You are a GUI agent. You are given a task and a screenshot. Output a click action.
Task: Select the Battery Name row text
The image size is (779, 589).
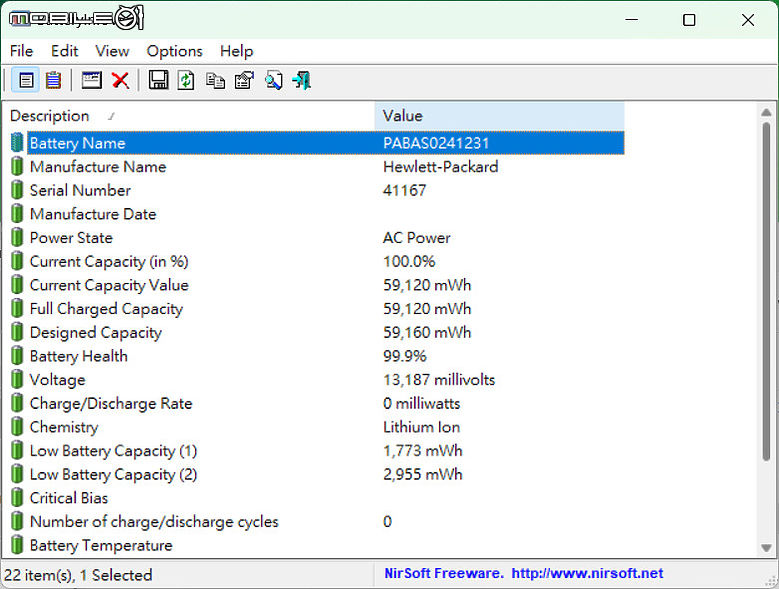click(78, 143)
